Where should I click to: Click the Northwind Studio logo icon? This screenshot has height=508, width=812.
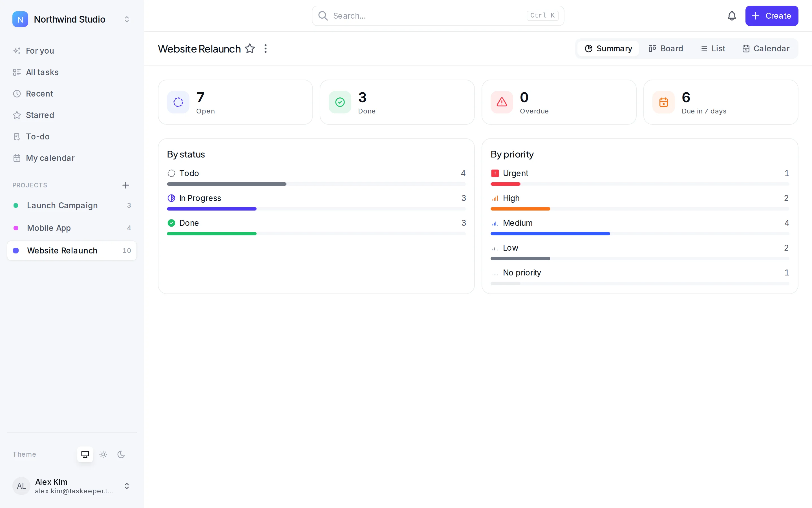pyautogui.click(x=20, y=19)
